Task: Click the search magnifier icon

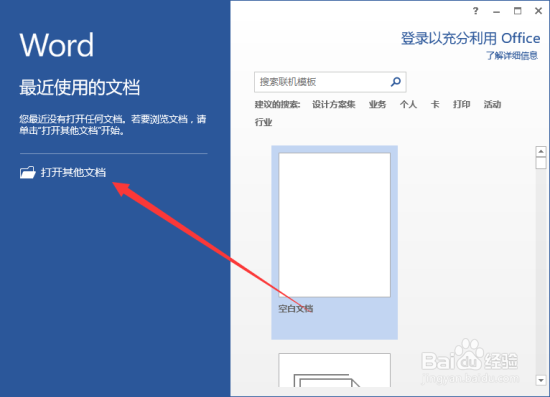Action: pos(396,82)
